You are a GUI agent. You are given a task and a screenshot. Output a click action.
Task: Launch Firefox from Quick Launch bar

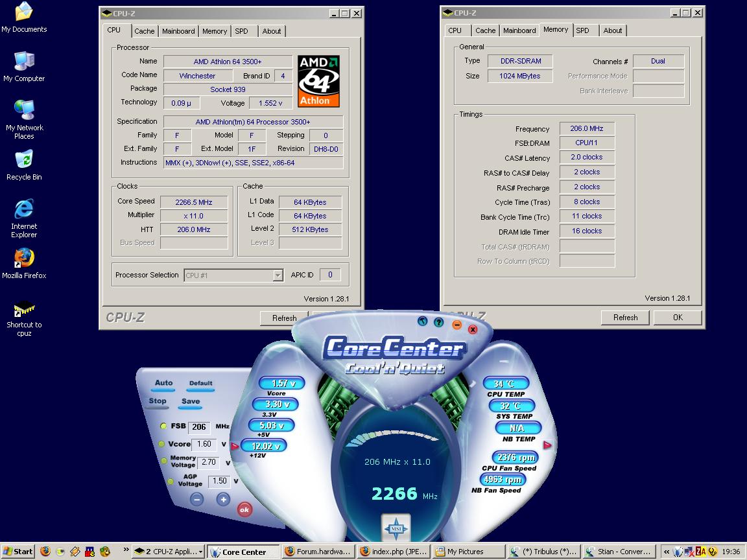45,552
